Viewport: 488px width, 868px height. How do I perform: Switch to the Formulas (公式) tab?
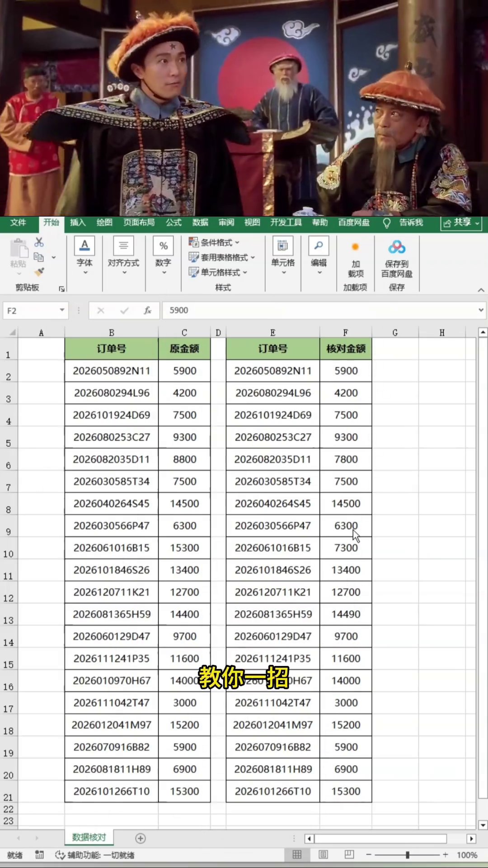point(174,222)
